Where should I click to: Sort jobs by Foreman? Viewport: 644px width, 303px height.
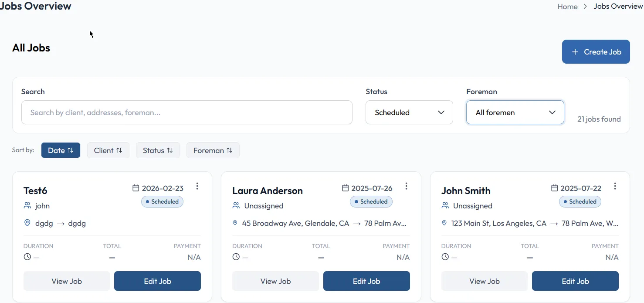click(x=213, y=150)
